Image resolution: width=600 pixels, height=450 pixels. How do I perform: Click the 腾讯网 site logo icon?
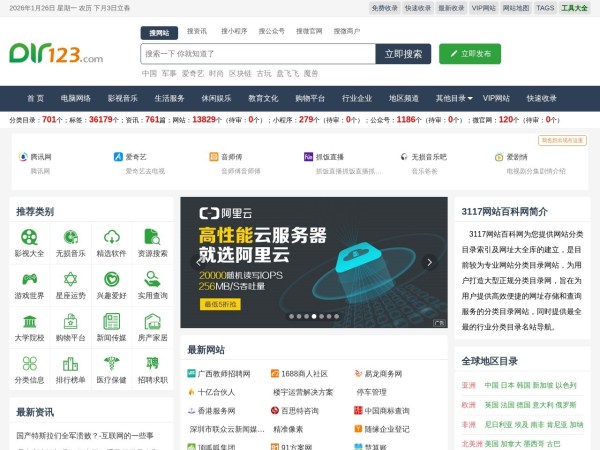pyautogui.click(x=23, y=157)
